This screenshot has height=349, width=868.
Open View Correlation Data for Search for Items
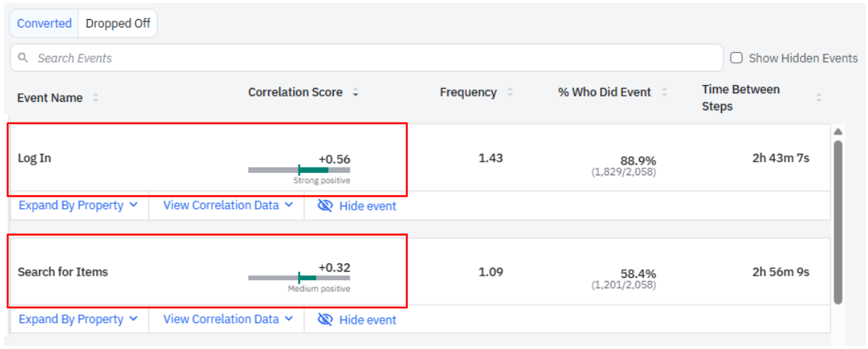[x=227, y=319]
